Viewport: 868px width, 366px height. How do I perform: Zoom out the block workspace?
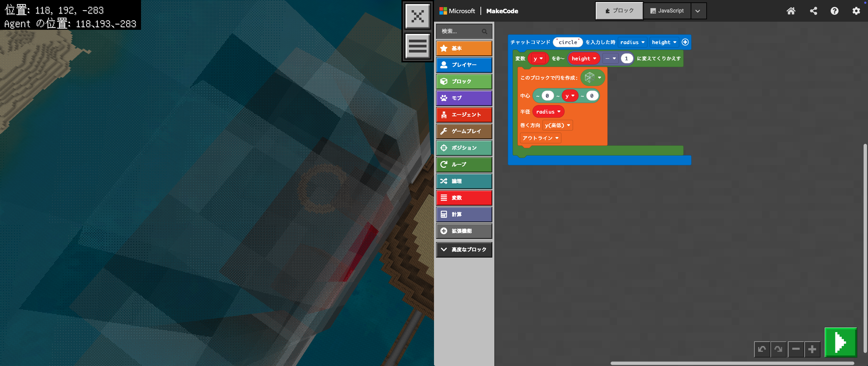pos(795,349)
